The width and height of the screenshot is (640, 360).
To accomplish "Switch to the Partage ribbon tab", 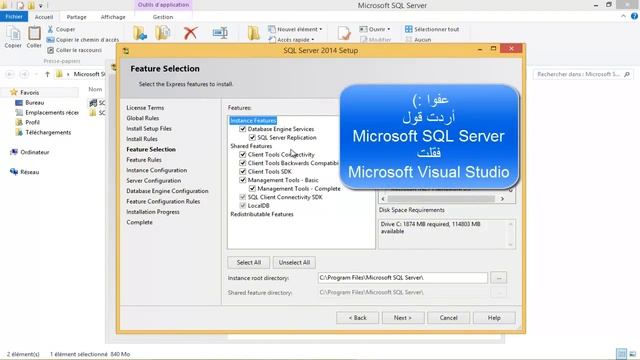I will 76,17.
